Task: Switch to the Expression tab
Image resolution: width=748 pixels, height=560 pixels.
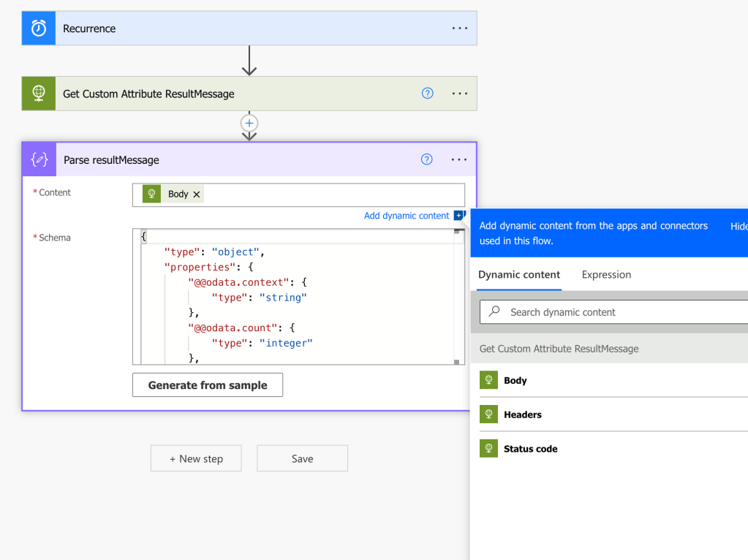Action: pyautogui.click(x=606, y=275)
